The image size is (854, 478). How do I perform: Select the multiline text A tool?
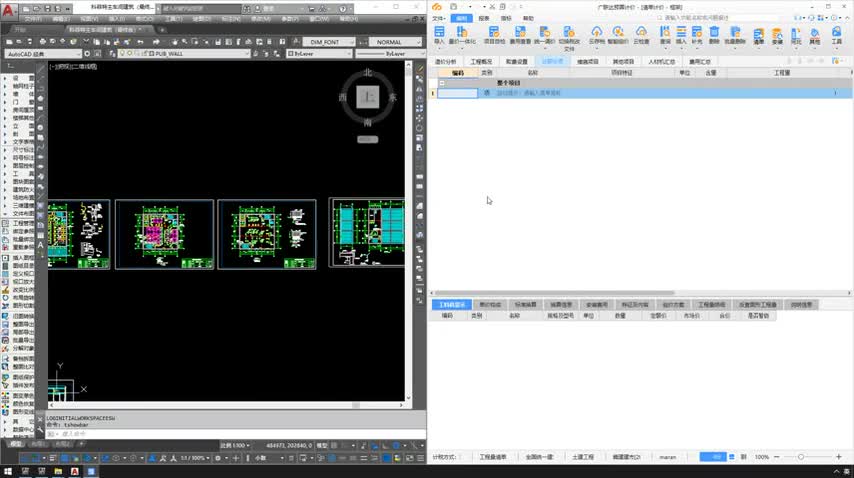click(x=40, y=245)
